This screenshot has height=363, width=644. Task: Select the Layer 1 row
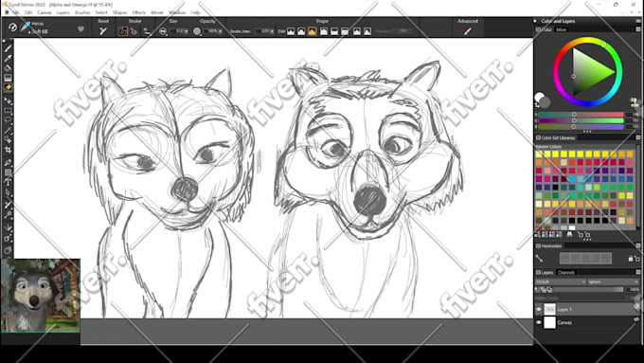[588, 309]
